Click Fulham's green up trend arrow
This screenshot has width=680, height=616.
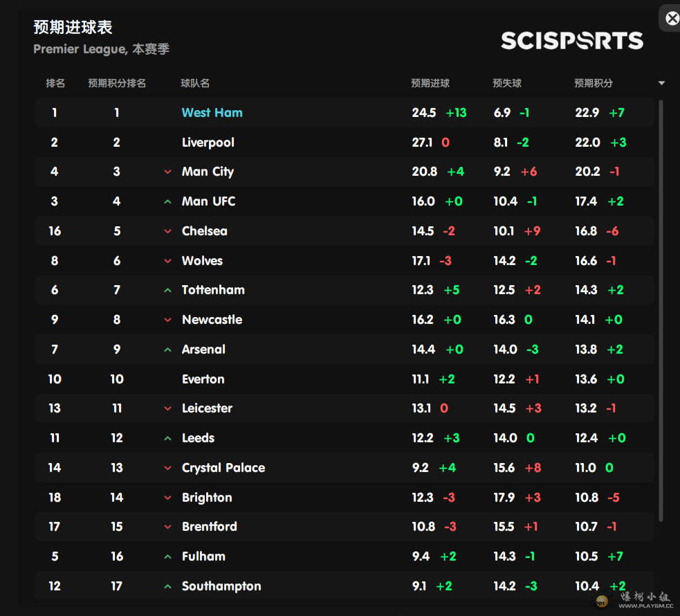(x=167, y=556)
